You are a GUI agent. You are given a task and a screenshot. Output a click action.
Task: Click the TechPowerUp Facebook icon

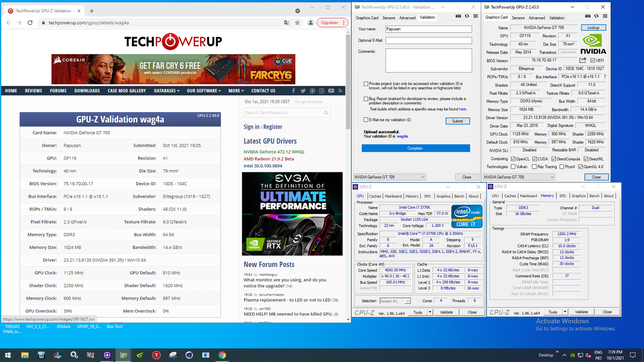(x=293, y=90)
